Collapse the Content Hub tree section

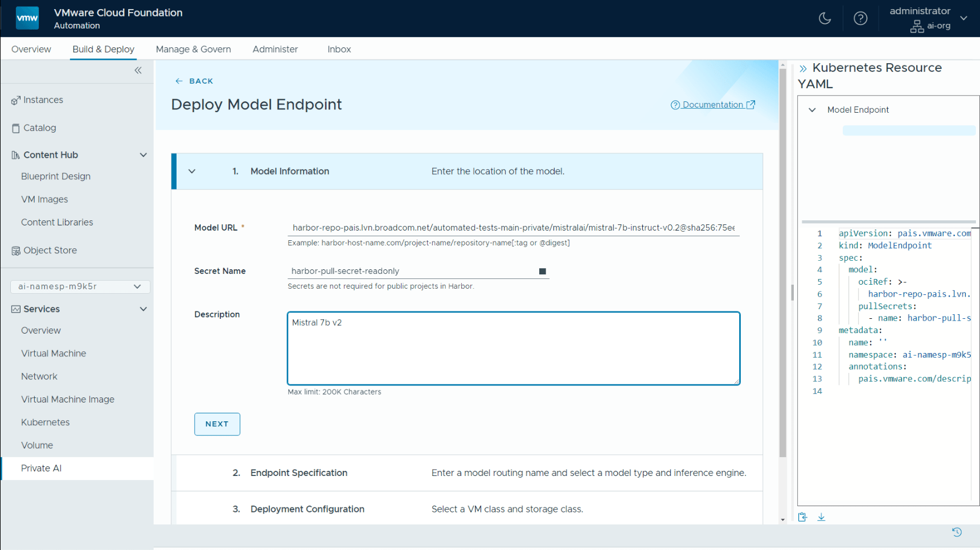[143, 154]
